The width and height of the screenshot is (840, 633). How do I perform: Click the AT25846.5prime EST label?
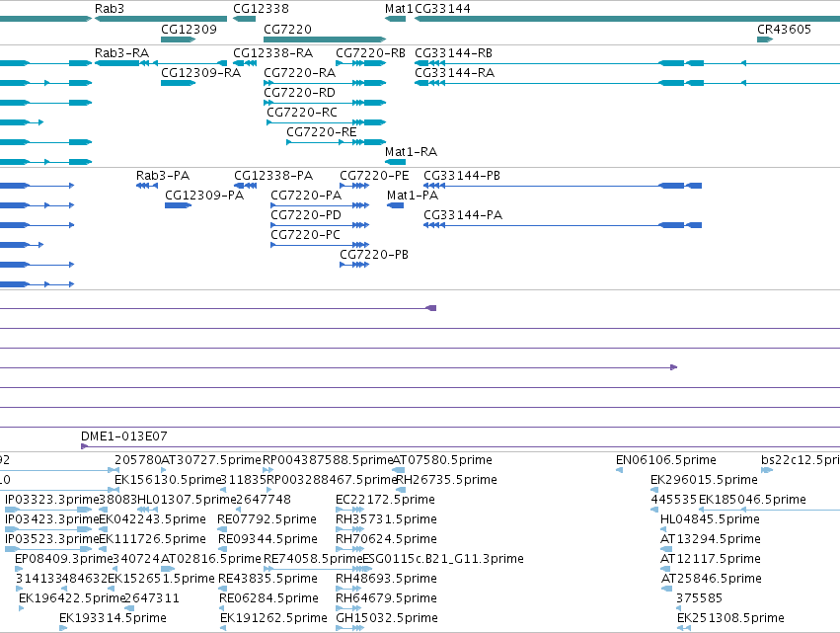click(712, 580)
